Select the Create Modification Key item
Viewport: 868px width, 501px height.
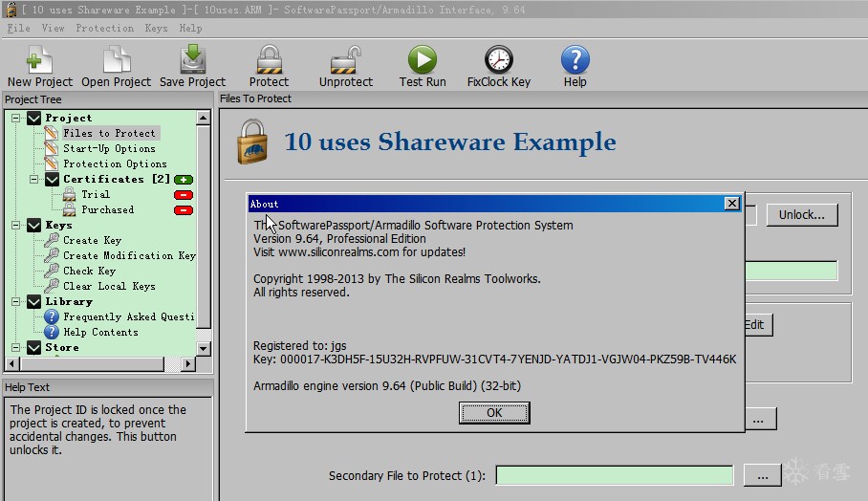pyautogui.click(x=129, y=256)
